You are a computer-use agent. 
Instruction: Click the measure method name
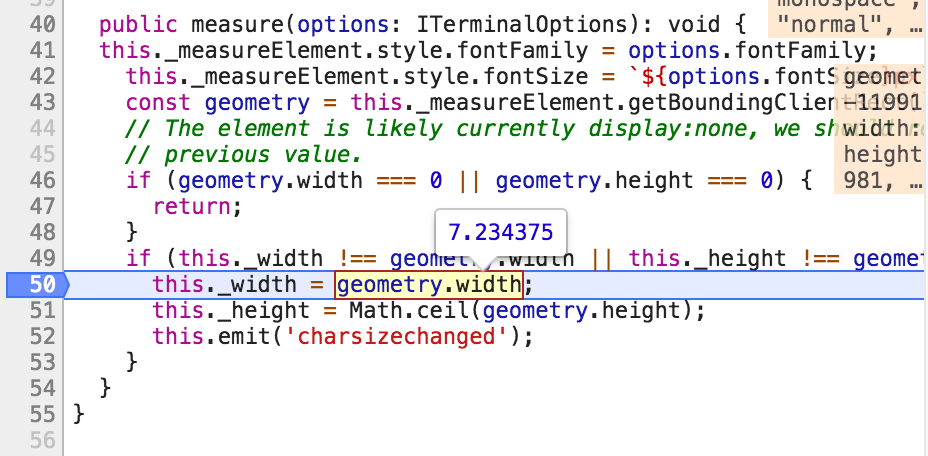tap(237, 25)
